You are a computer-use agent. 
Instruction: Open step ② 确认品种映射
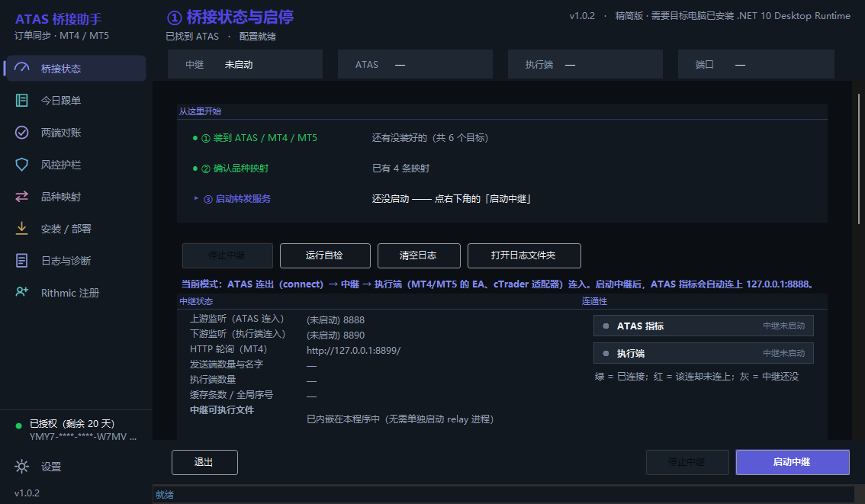tap(235, 169)
